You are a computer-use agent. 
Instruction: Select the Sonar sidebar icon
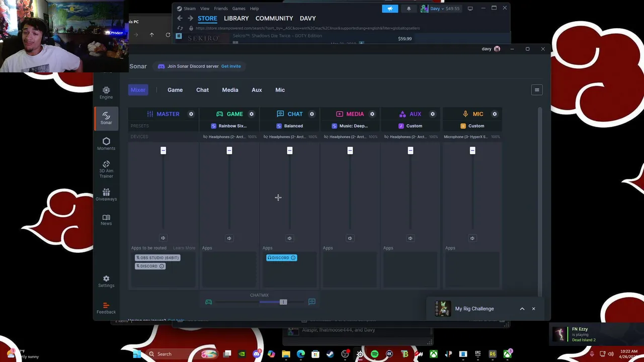click(x=106, y=118)
